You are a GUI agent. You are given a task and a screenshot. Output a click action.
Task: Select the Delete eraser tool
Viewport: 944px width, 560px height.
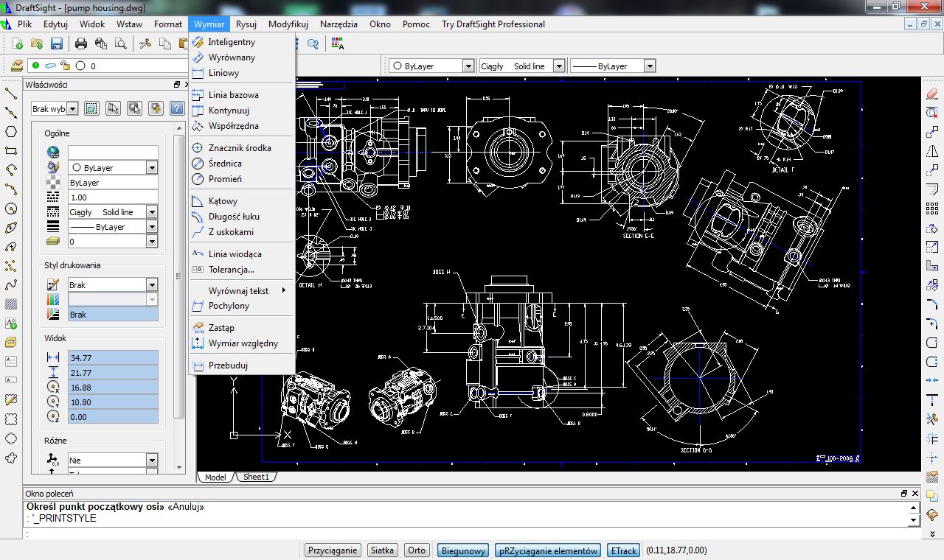pyautogui.click(x=931, y=94)
